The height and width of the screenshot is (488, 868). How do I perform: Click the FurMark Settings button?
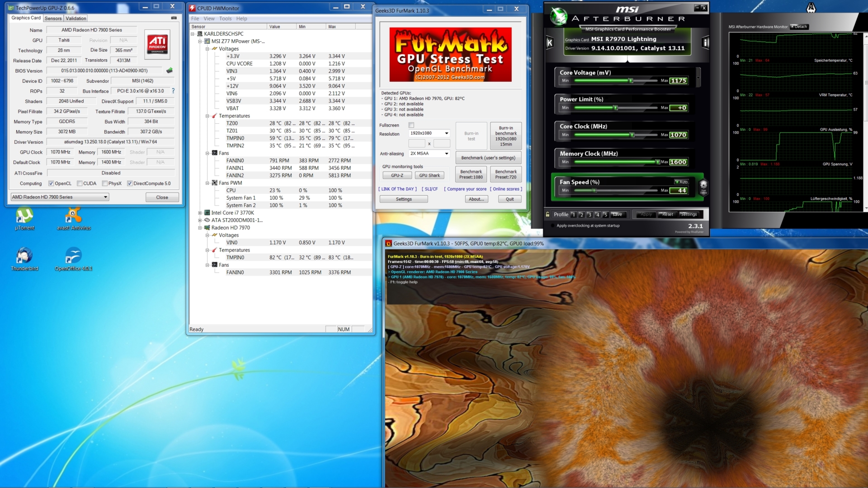pyautogui.click(x=404, y=199)
